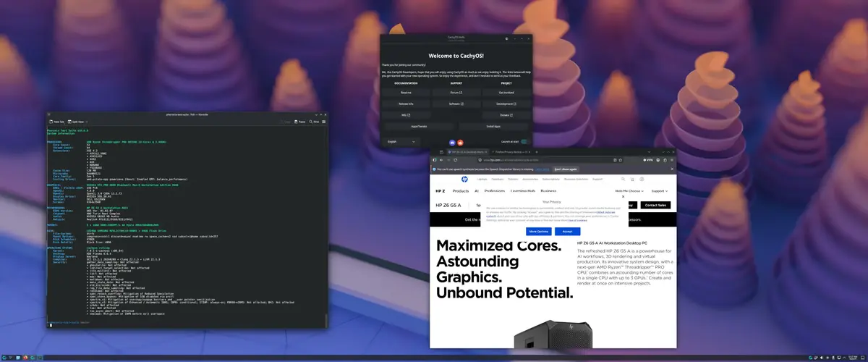Open Firefox icon on the taskbar
The width and height of the screenshot is (868, 362).
25,358
